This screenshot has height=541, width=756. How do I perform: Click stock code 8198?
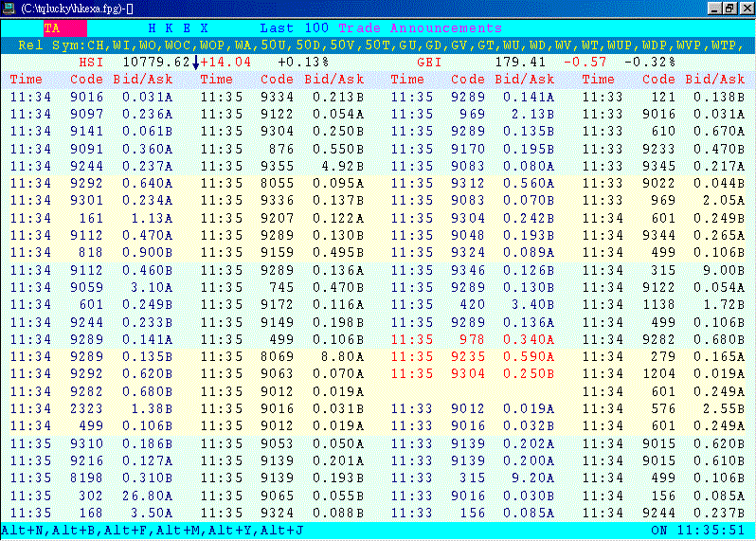tap(87, 478)
